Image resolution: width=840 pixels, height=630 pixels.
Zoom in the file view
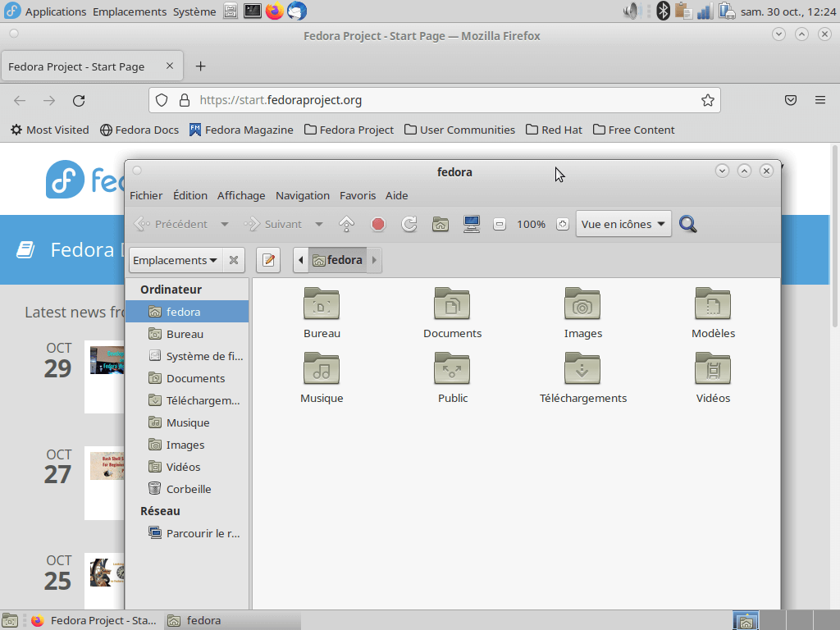point(563,224)
